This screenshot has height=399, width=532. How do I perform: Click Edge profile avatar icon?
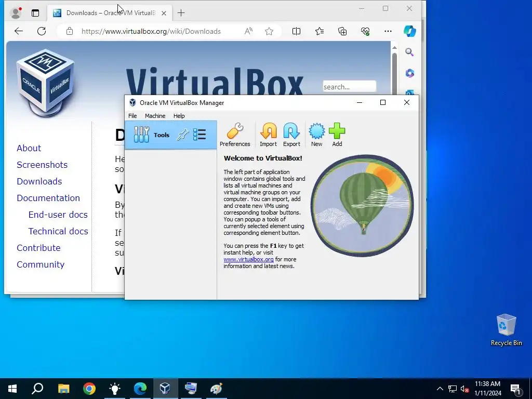pyautogui.click(x=16, y=13)
